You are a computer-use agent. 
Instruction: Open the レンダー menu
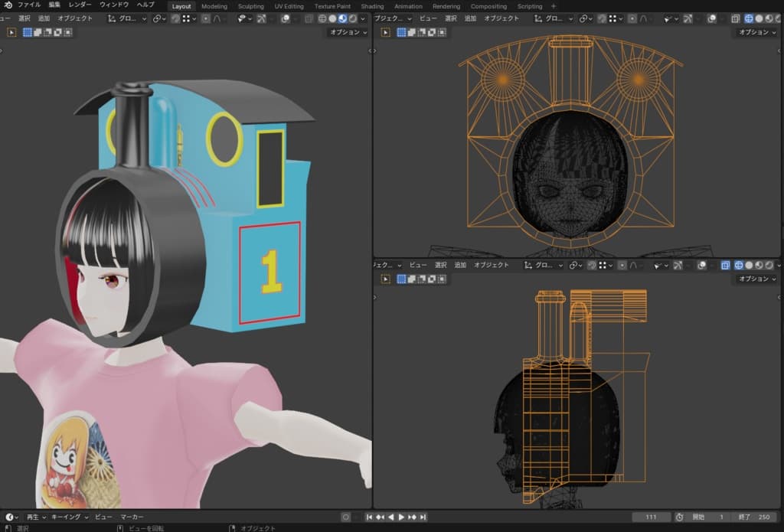click(80, 5)
